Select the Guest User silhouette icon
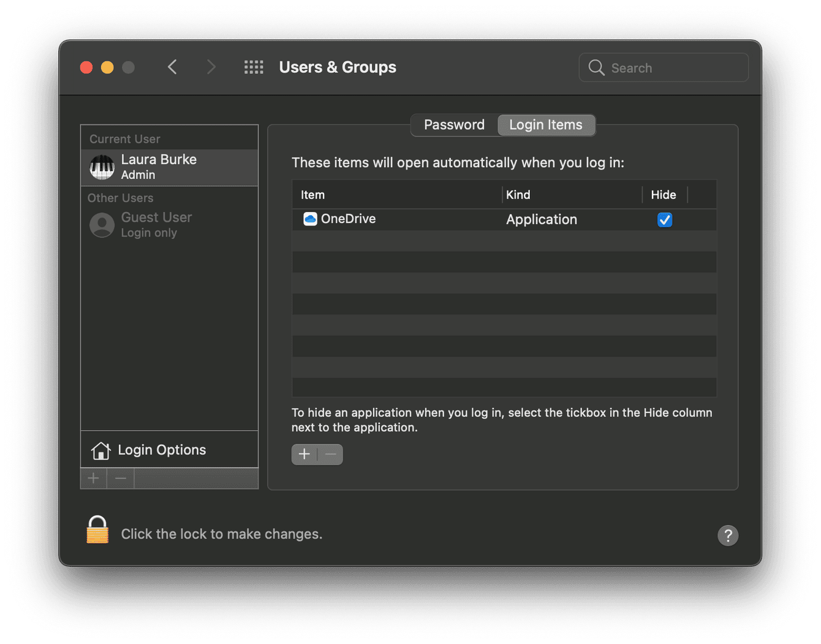821x644 pixels. tap(102, 225)
